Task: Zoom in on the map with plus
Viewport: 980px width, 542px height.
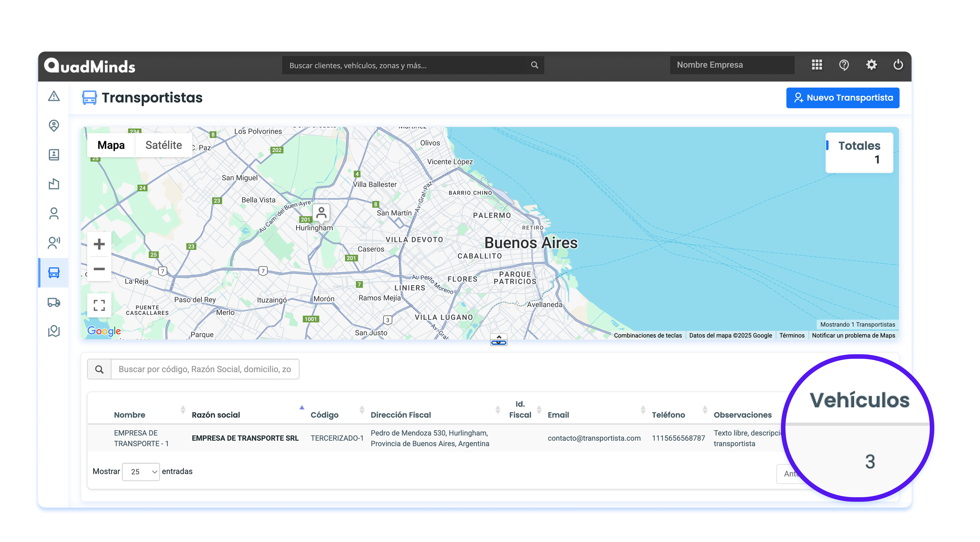Action: [99, 244]
